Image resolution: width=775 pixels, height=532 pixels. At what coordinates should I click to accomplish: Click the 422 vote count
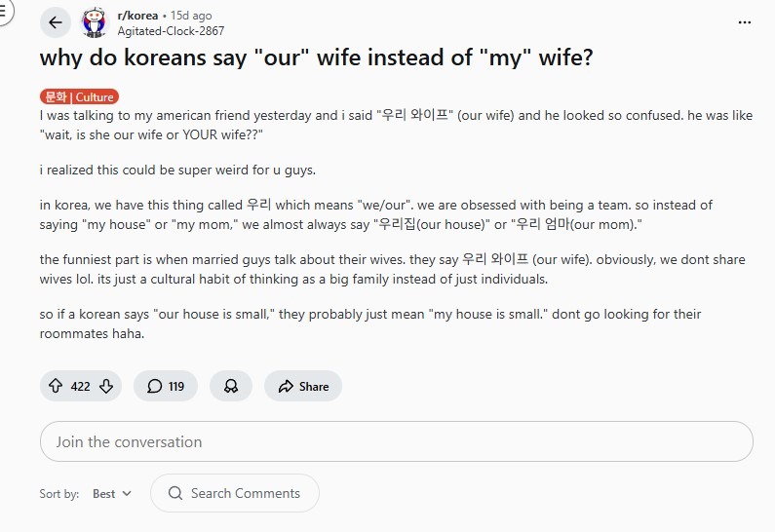click(x=81, y=386)
